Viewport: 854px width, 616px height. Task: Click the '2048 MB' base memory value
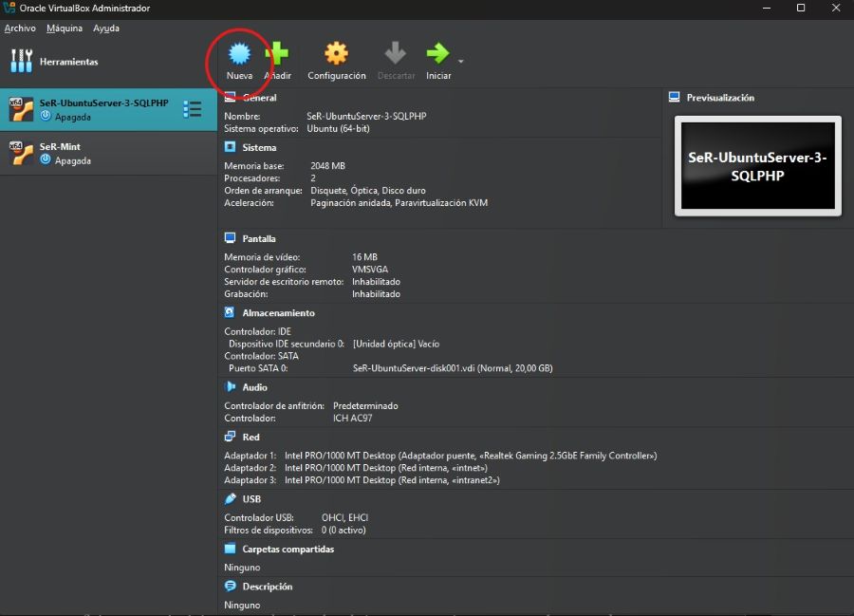click(328, 166)
